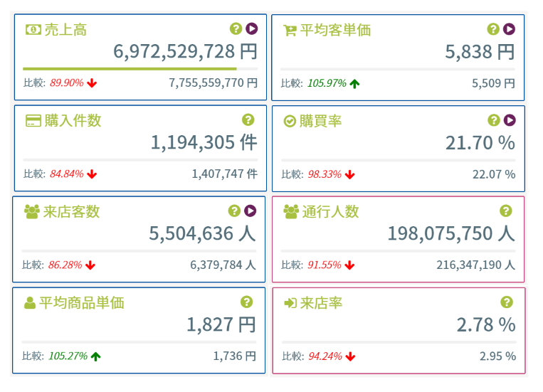Open help icon on 売上高 card
The width and height of the screenshot is (543, 392).
[236, 28]
